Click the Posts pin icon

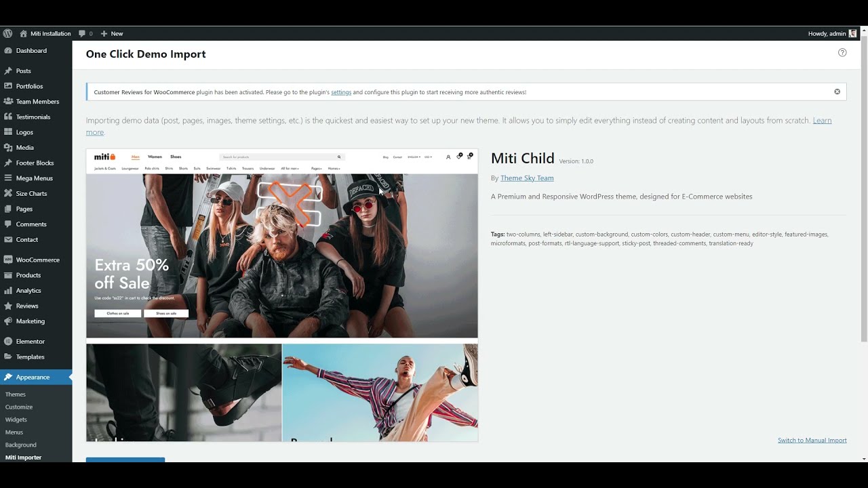tap(8, 70)
